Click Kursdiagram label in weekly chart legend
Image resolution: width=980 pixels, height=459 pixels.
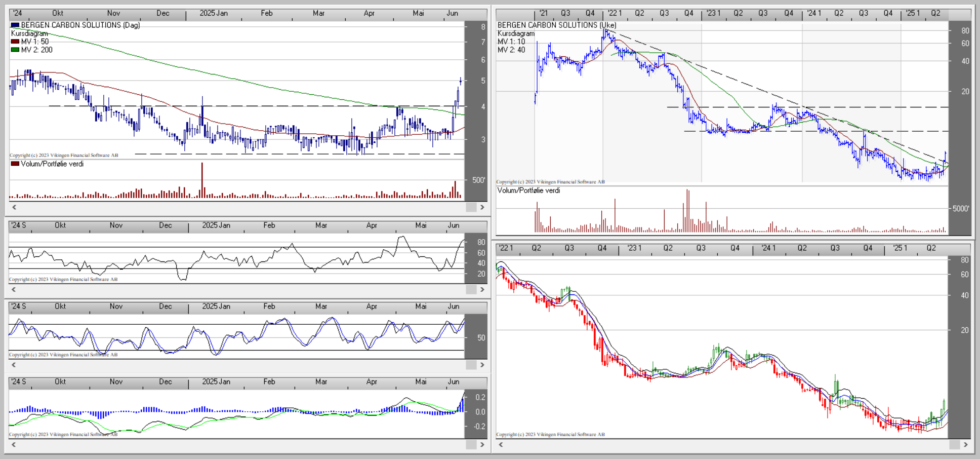(516, 33)
